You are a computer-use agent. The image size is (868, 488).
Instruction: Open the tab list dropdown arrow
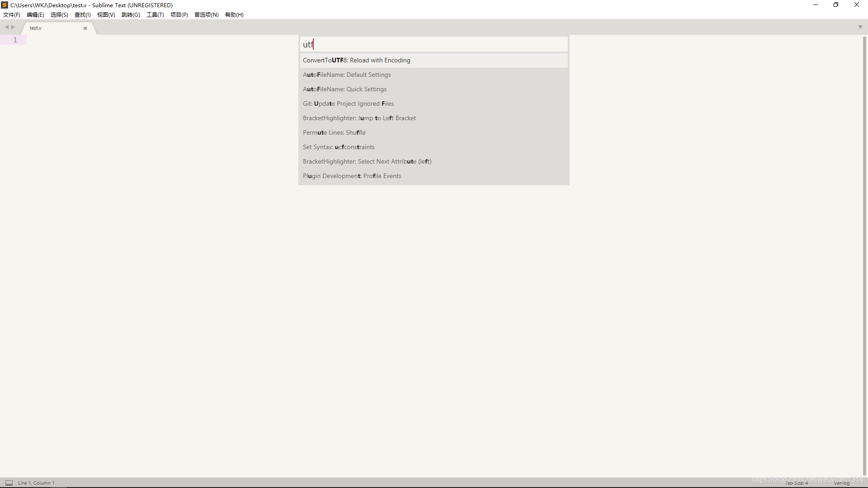pos(860,27)
